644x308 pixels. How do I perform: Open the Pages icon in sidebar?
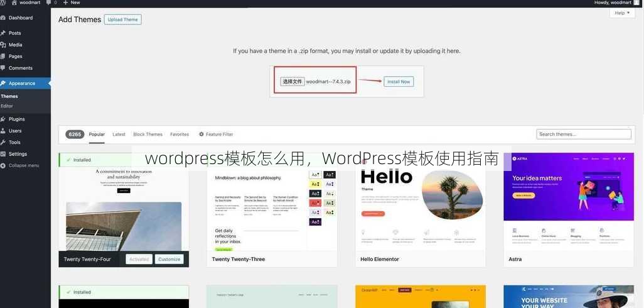(3, 57)
